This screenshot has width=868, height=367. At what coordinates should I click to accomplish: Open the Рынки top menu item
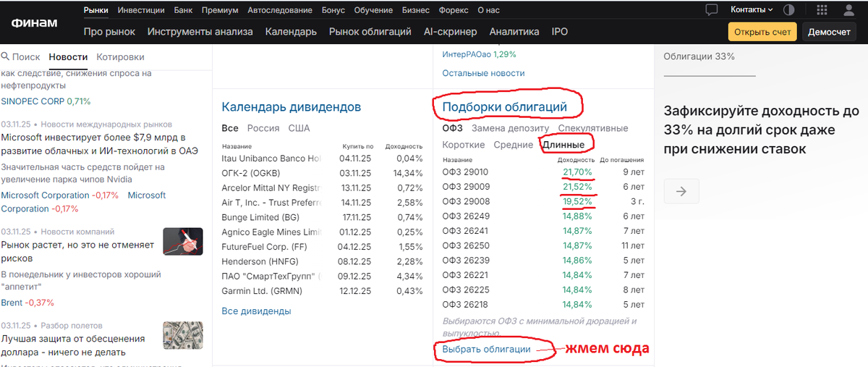95,10
